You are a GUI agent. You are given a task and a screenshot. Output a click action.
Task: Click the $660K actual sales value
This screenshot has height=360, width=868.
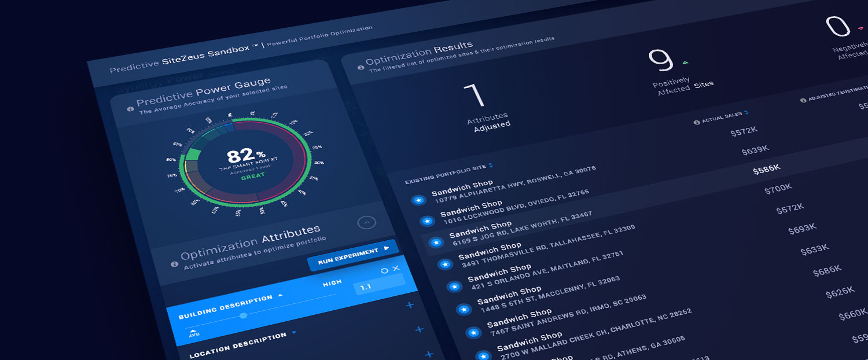point(853,314)
